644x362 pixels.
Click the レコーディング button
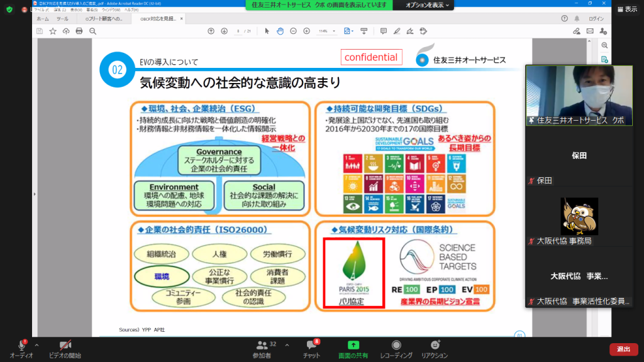(x=396, y=349)
